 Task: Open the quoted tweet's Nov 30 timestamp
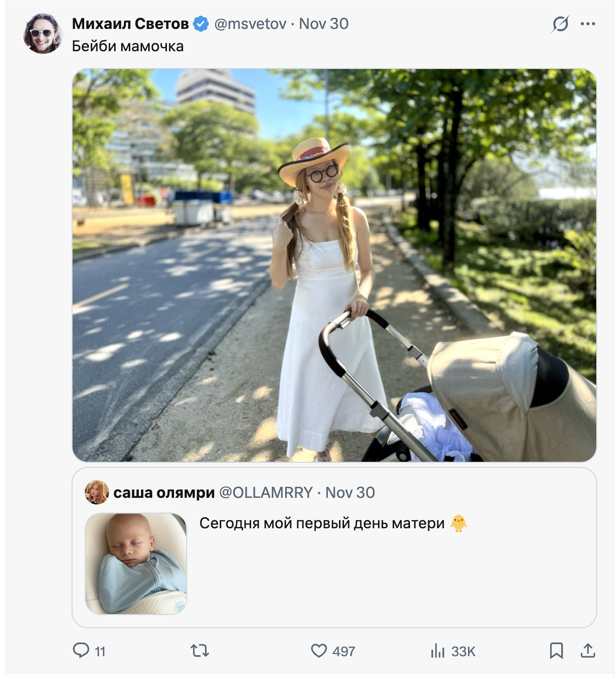pos(350,493)
